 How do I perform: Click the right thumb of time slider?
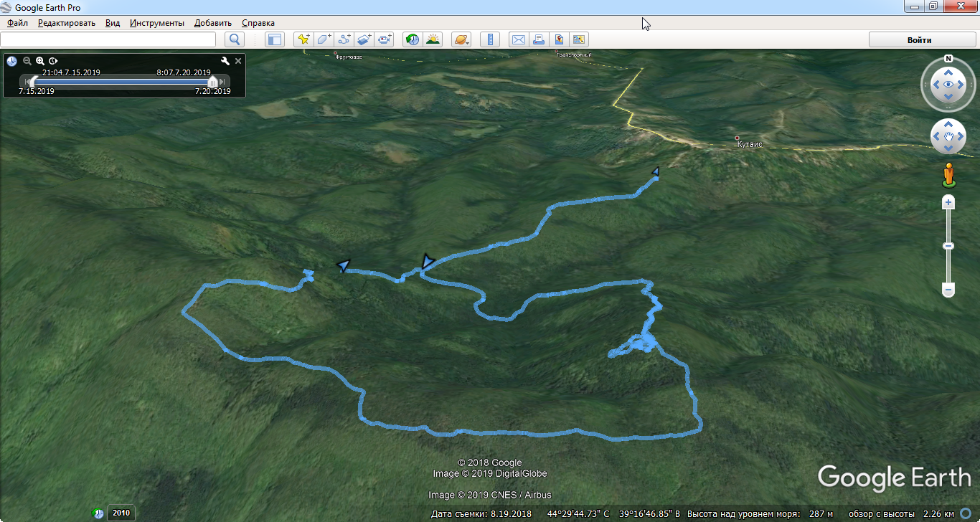tap(212, 82)
